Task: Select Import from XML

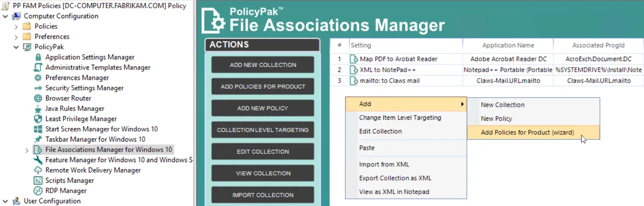Action: [406, 164]
